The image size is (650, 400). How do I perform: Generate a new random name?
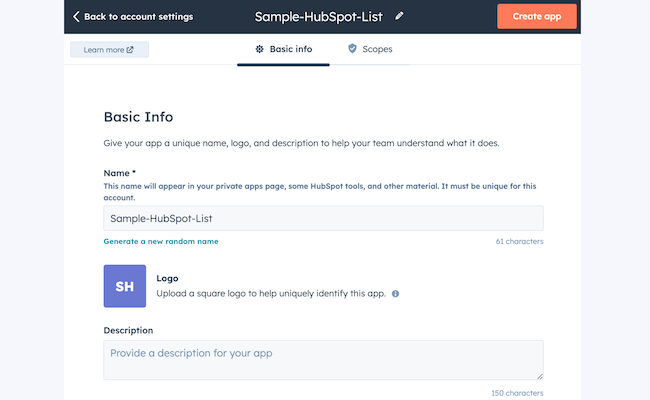tap(161, 241)
